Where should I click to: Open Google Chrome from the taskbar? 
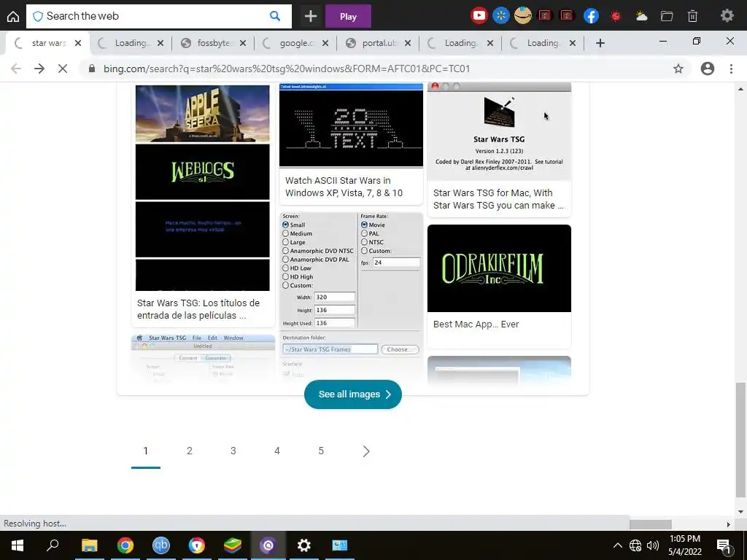click(125, 545)
